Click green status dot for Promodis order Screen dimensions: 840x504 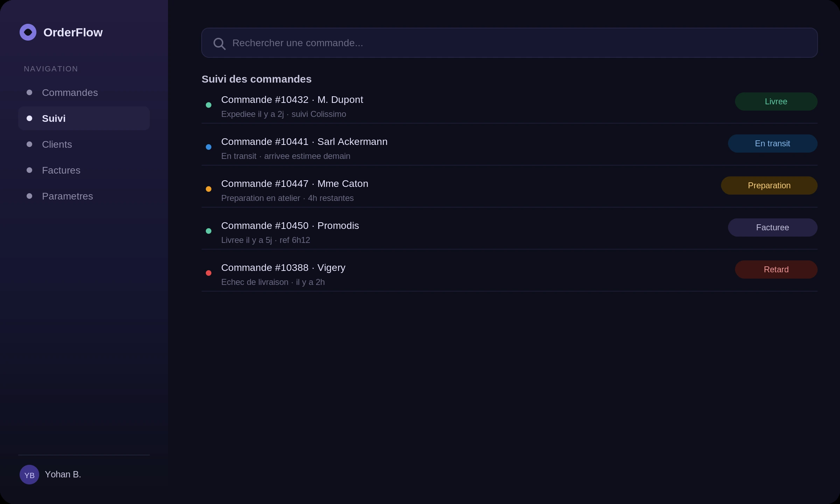tap(209, 231)
